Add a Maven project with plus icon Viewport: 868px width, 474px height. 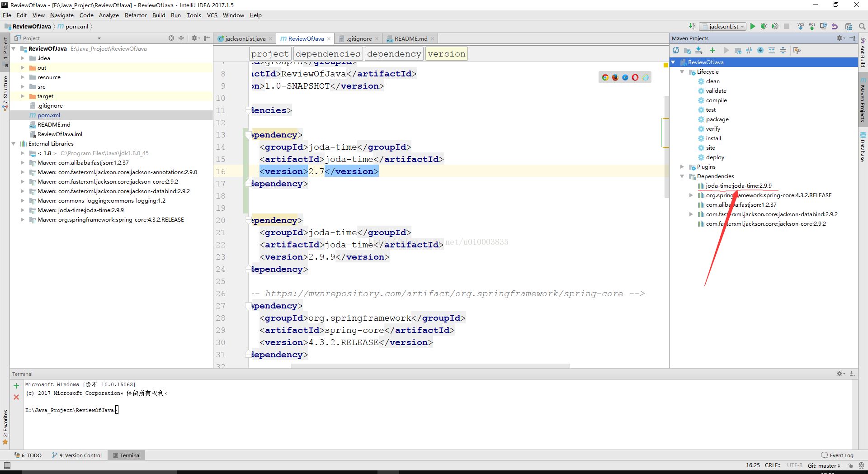pyautogui.click(x=712, y=51)
